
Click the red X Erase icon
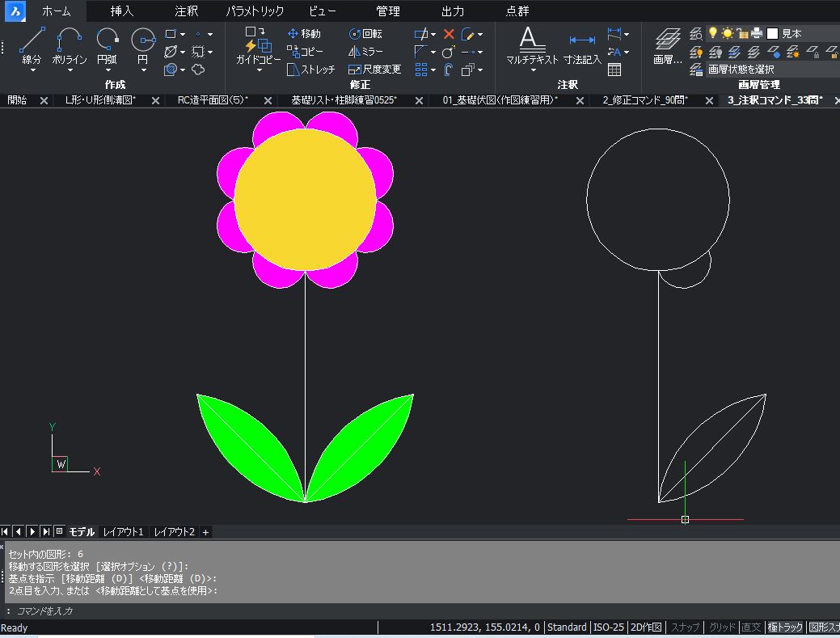[x=449, y=34]
